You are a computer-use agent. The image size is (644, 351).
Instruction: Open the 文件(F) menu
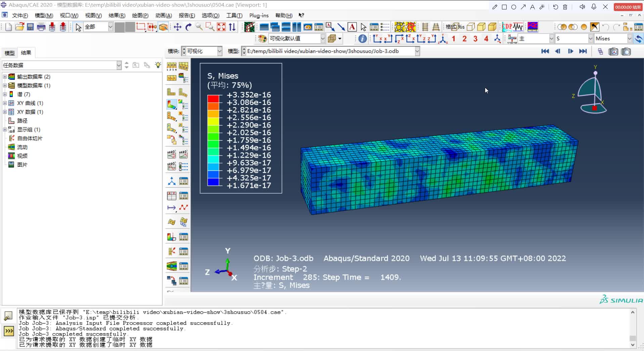(20, 15)
